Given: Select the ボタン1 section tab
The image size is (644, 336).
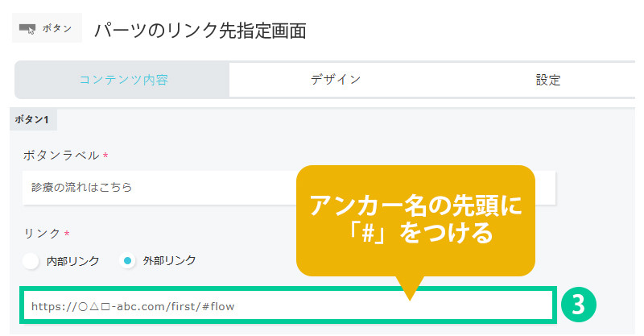Looking at the screenshot, I should click(x=33, y=119).
